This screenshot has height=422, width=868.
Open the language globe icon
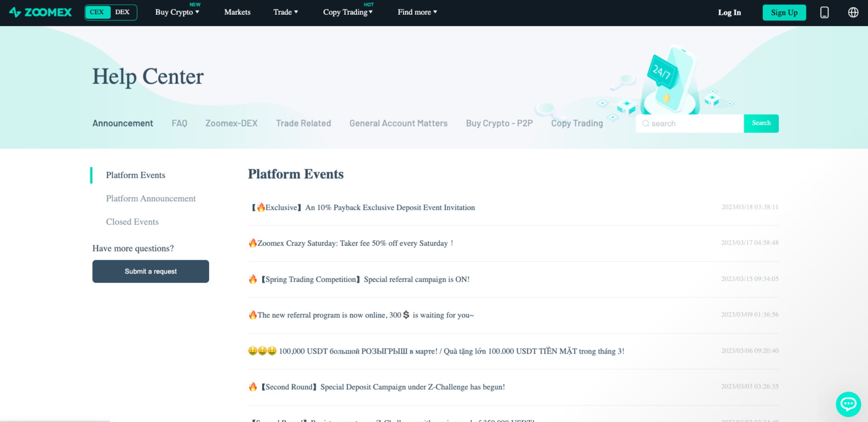point(853,12)
